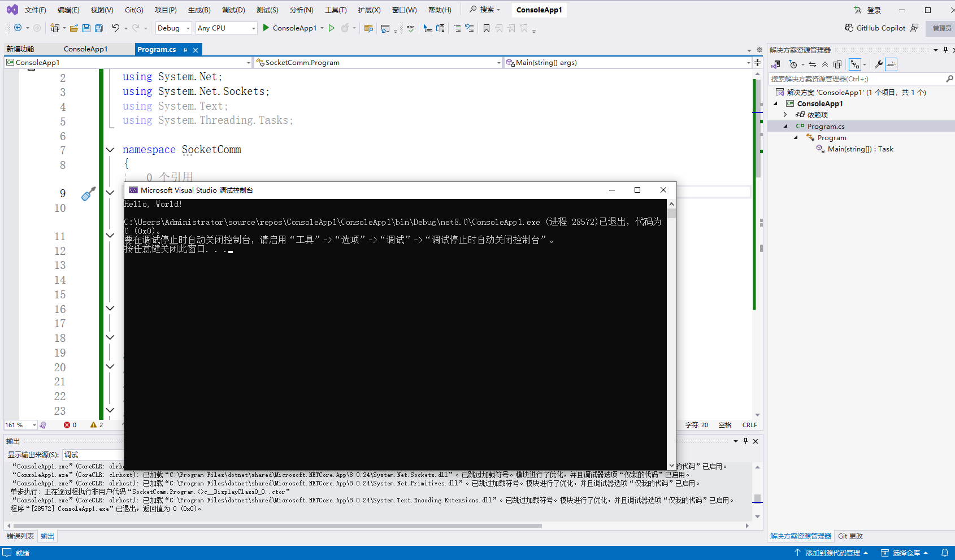Collapse the ConsoleApp1 project node
This screenshot has height=560, width=955.
(776, 103)
